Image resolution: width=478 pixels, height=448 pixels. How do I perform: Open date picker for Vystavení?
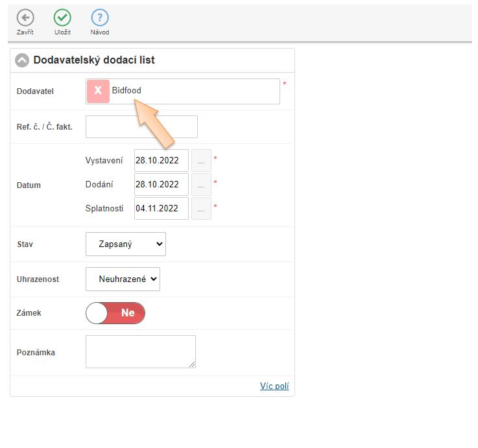[201, 160]
